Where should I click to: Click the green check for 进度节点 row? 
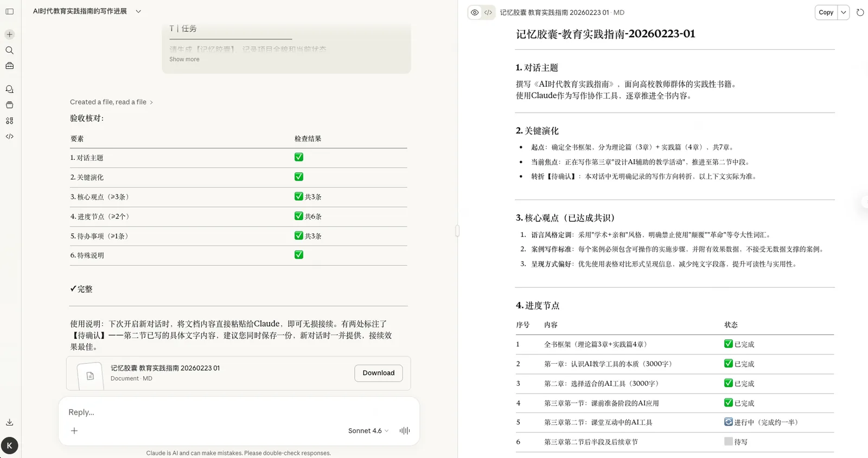(299, 216)
